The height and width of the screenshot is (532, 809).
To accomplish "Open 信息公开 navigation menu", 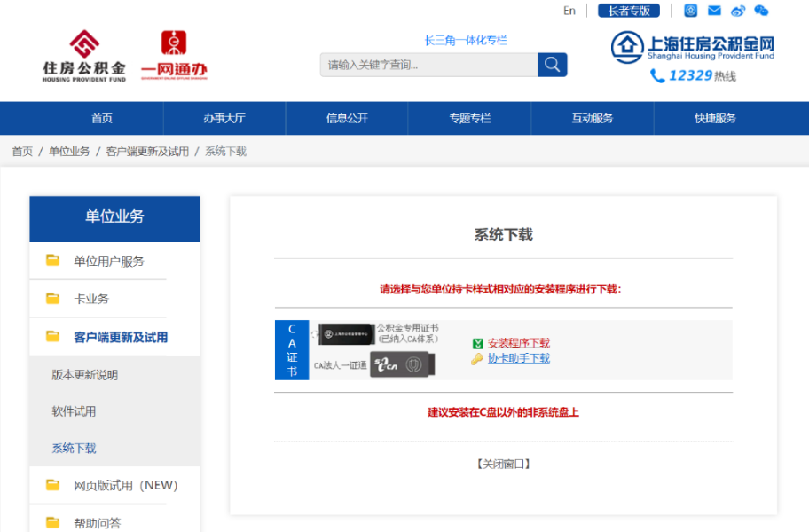I will 347,119.
